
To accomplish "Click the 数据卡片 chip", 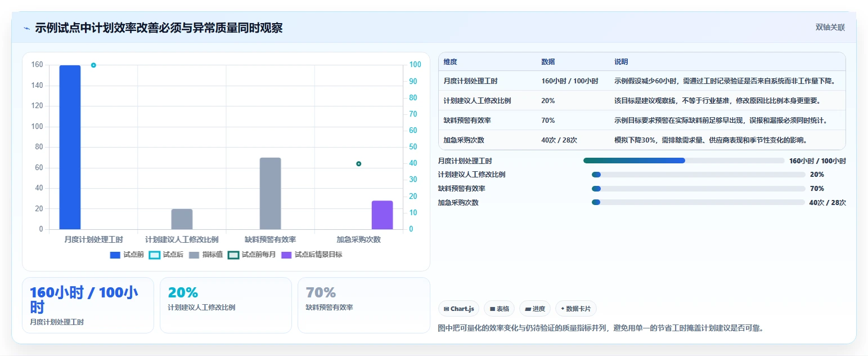I will pyautogui.click(x=576, y=309).
